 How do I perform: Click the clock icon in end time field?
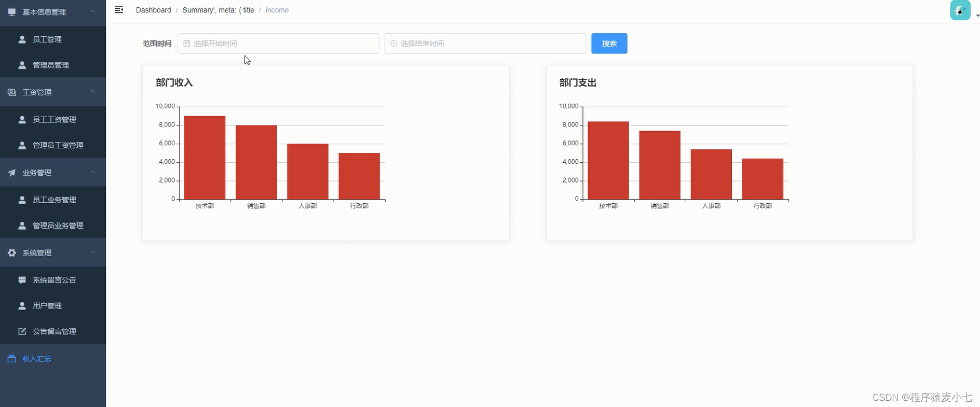tap(393, 44)
